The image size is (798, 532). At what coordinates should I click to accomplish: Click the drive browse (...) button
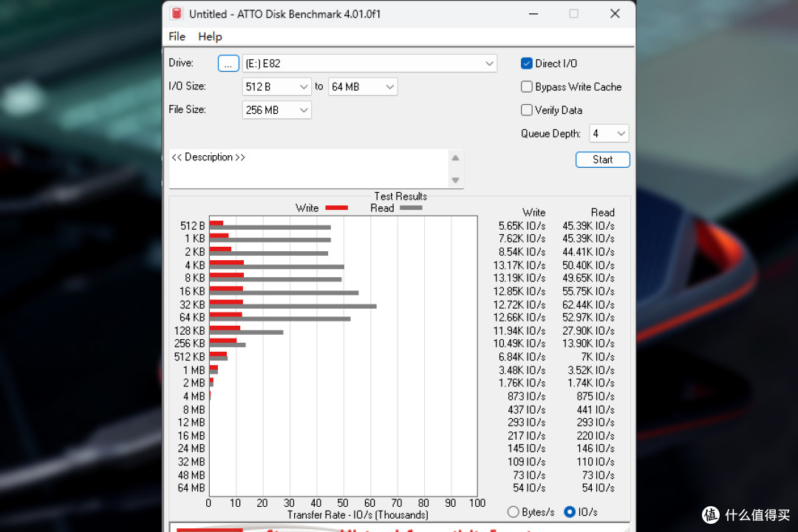pos(228,64)
